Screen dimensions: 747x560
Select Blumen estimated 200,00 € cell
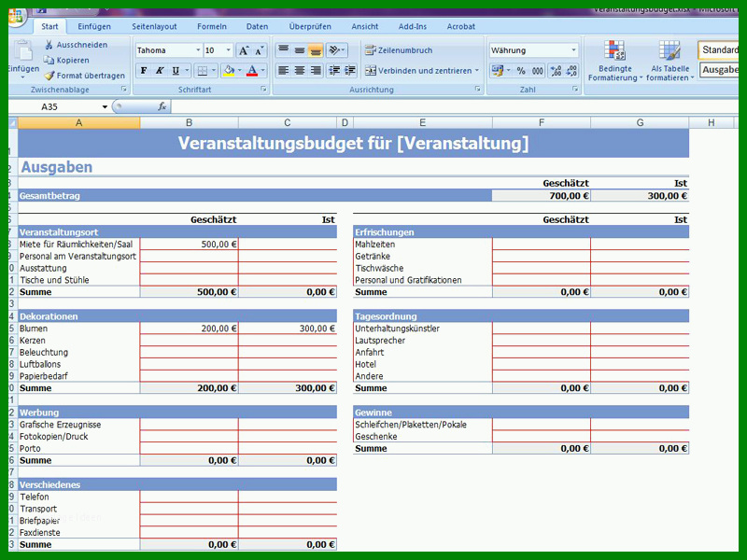click(190, 329)
